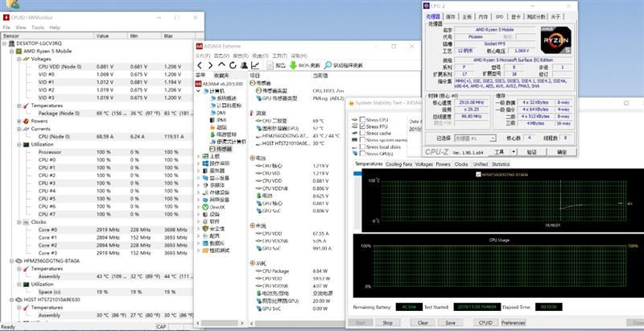
Task: Expand the Powers node in HWMonitor
Action: click(x=19, y=121)
